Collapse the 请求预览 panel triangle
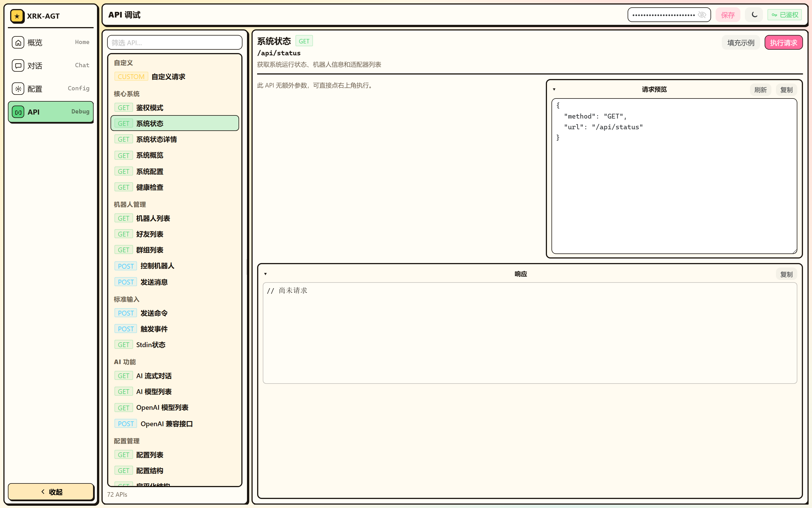The width and height of the screenshot is (812, 508). tap(554, 89)
